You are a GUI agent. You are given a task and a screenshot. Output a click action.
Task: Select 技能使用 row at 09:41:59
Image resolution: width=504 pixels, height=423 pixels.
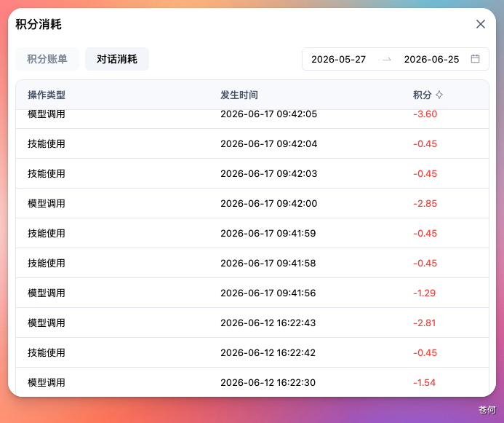point(252,233)
